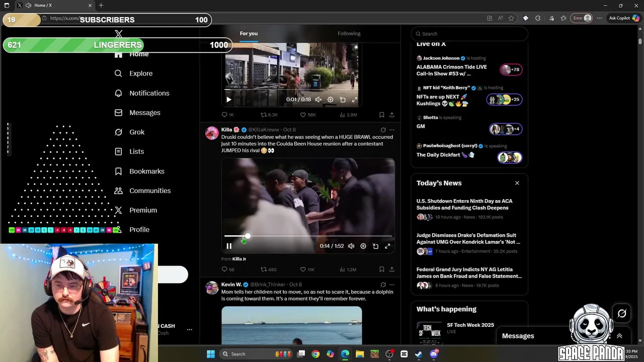Like Killa's post with 11K likes
The image size is (644, 362).
pos(307,269)
